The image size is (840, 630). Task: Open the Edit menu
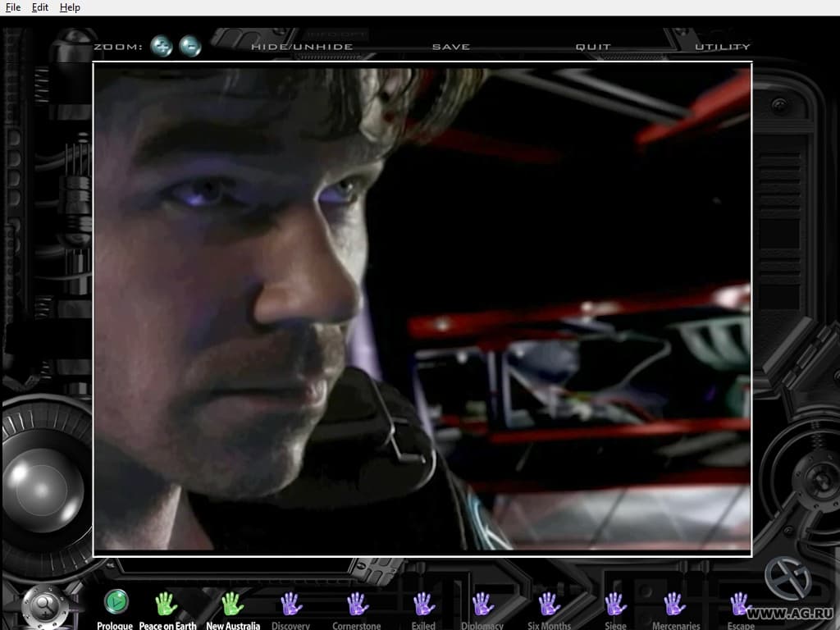(39, 7)
